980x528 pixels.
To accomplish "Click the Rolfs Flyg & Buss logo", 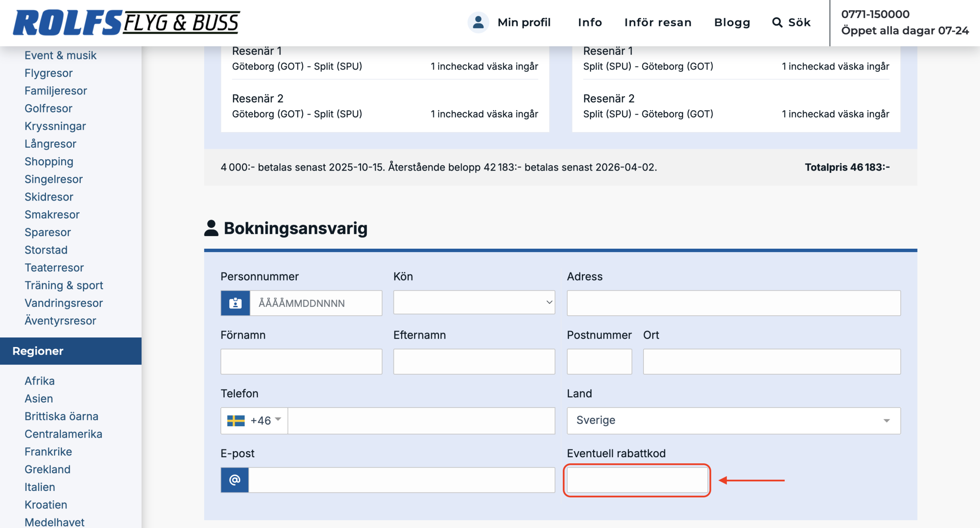I will 126,23.
